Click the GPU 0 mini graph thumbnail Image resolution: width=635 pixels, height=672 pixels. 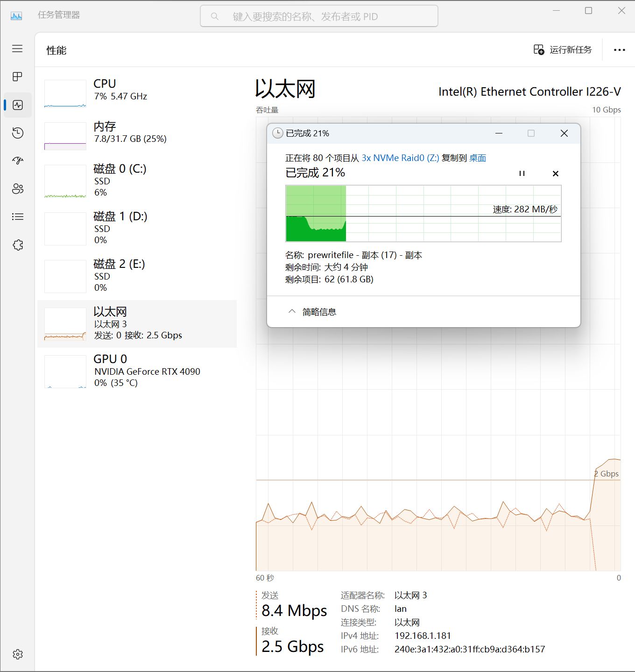click(65, 371)
